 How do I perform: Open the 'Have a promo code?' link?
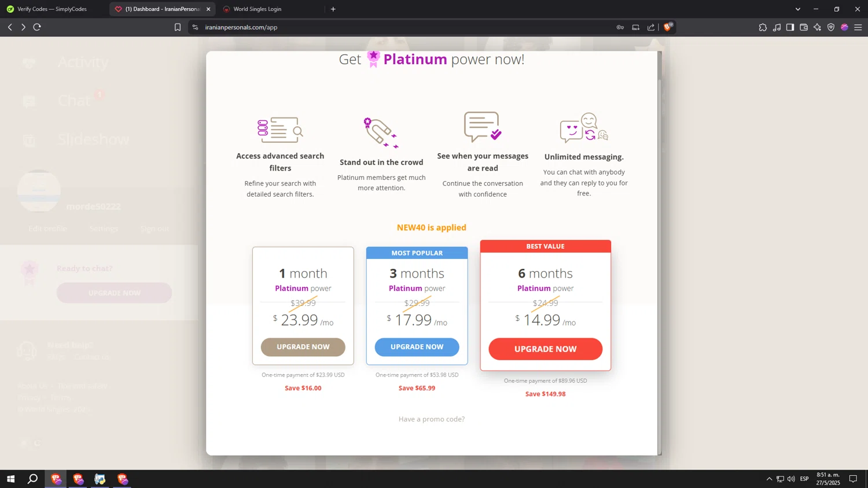(432, 419)
